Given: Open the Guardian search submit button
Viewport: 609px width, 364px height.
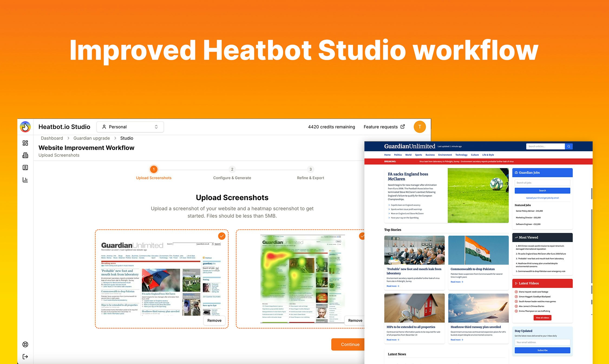Looking at the screenshot, I should pyautogui.click(x=569, y=146).
